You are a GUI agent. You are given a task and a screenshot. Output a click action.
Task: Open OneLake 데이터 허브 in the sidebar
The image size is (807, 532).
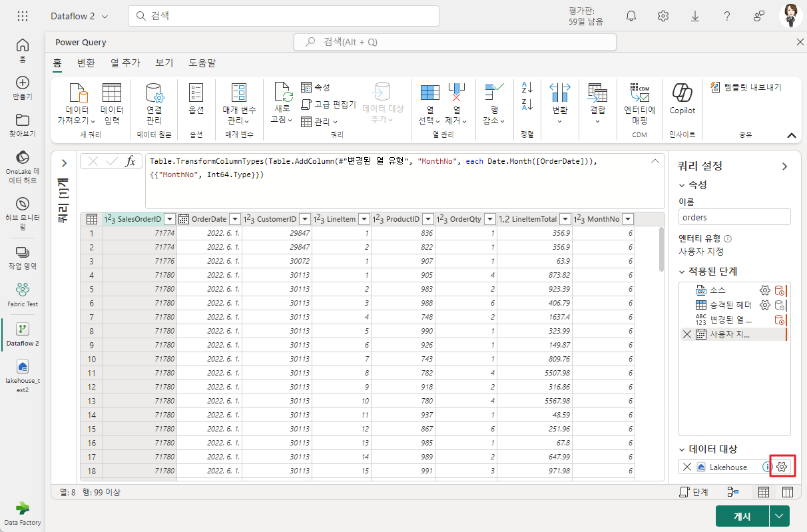(x=23, y=167)
